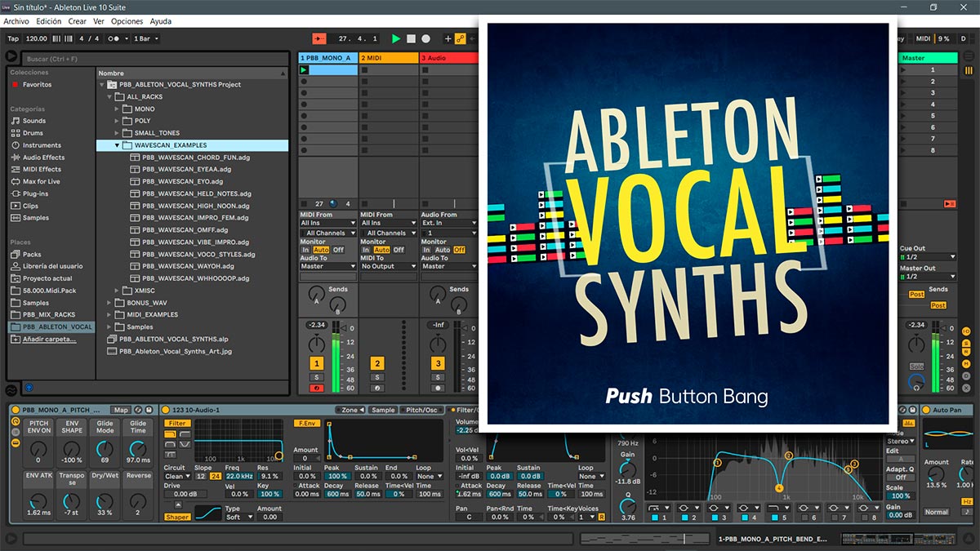980x551 pixels.
Task: Click the MIDI overdub plus icon
Action: click(448, 38)
